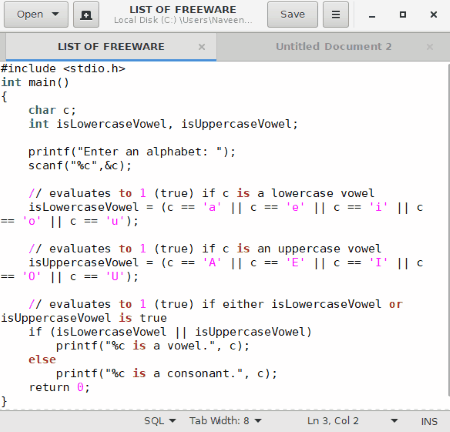Save the document with Save button
Viewport: 450px width, 432px height.
coord(292,14)
